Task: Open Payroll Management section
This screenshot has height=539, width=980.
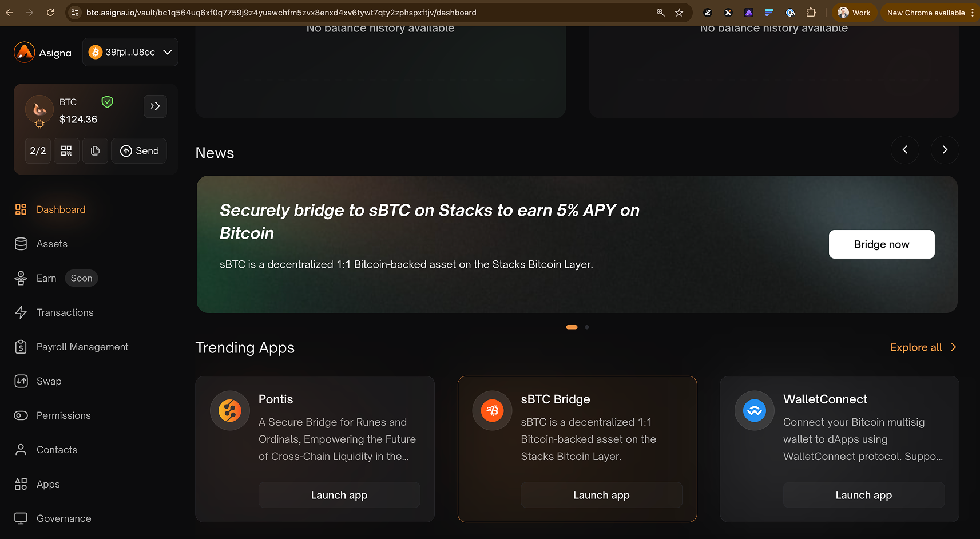Action: click(x=82, y=347)
